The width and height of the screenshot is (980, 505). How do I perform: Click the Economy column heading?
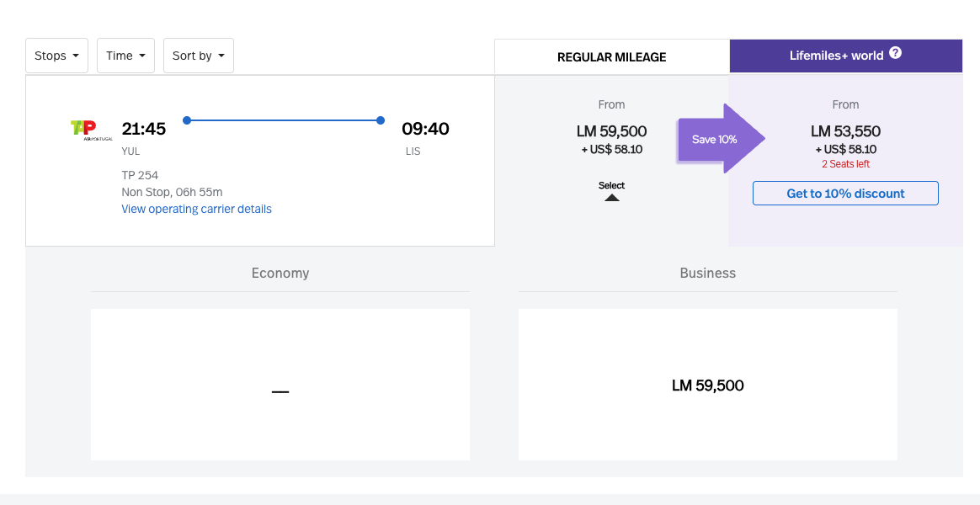click(280, 274)
